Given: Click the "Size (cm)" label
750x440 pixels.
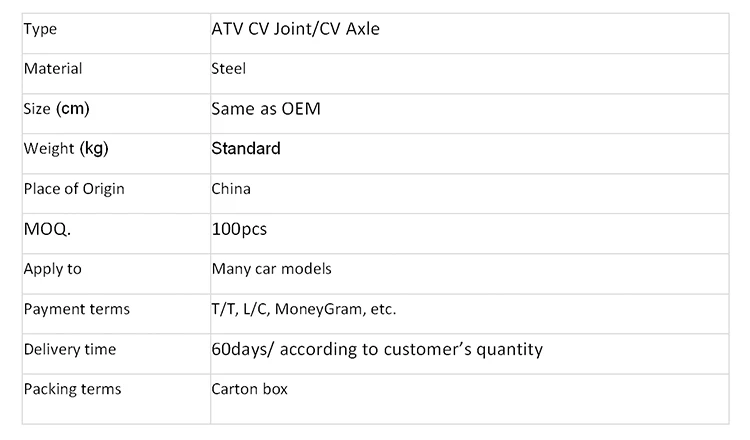Looking at the screenshot, I should [x=63, y=109].
